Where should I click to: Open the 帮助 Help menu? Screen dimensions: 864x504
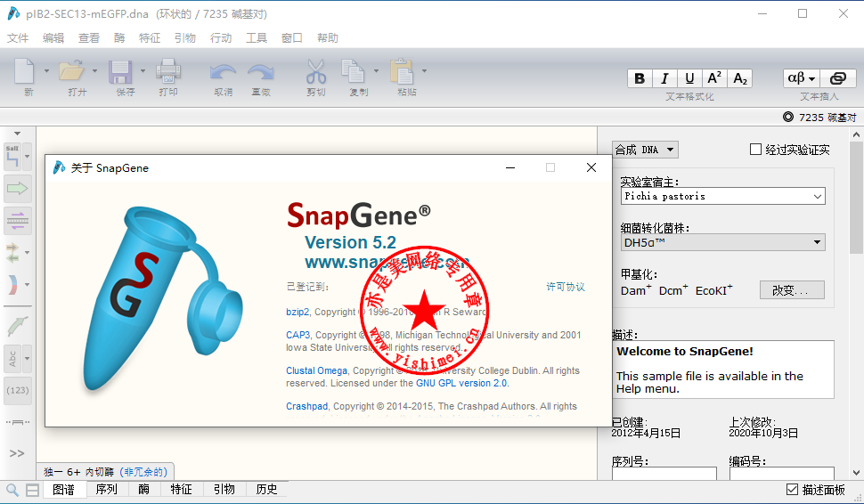(327, 38)
